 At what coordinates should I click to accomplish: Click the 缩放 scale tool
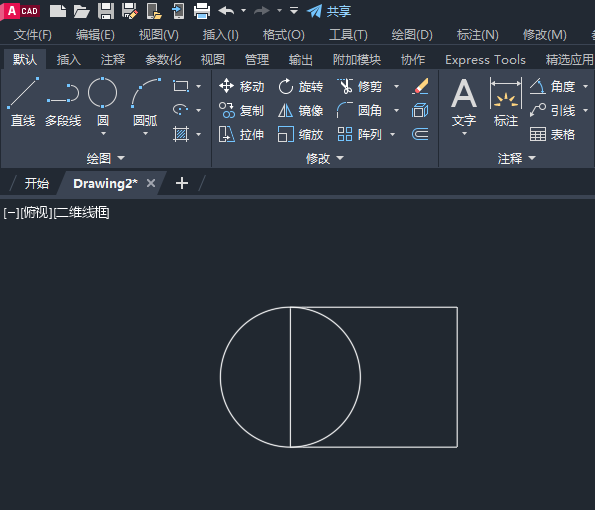click(x=301, y=135)
